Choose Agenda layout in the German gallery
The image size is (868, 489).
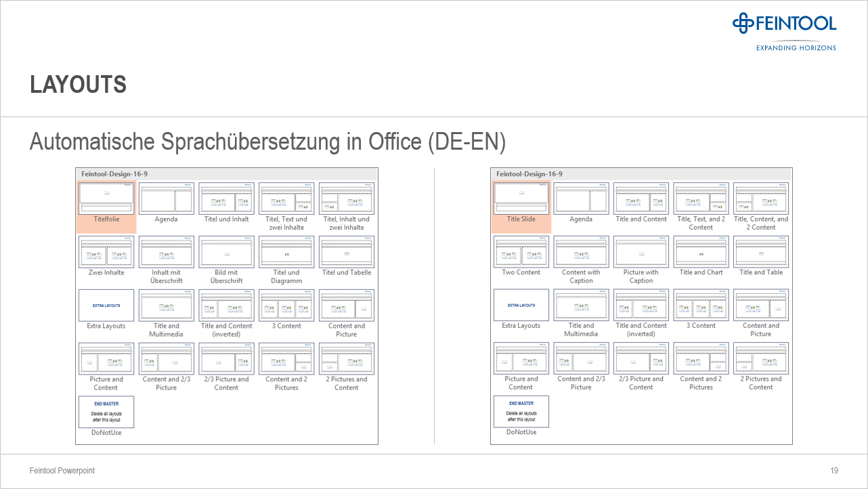[166, 198]
